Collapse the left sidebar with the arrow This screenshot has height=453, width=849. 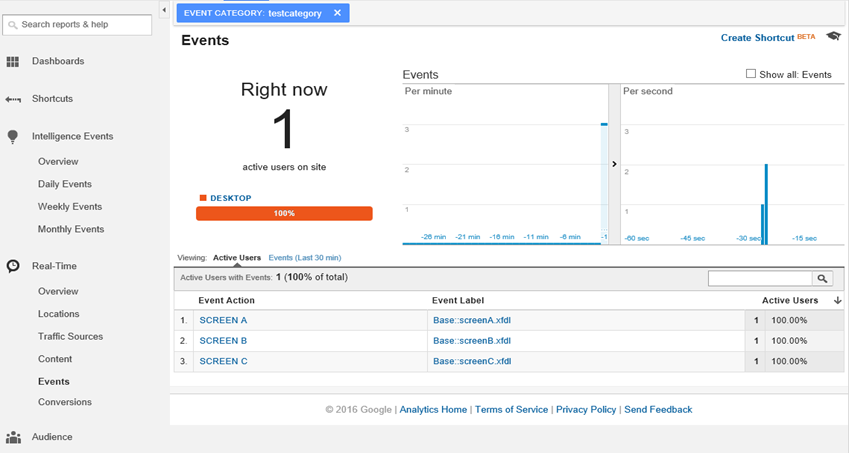point(164,10)
